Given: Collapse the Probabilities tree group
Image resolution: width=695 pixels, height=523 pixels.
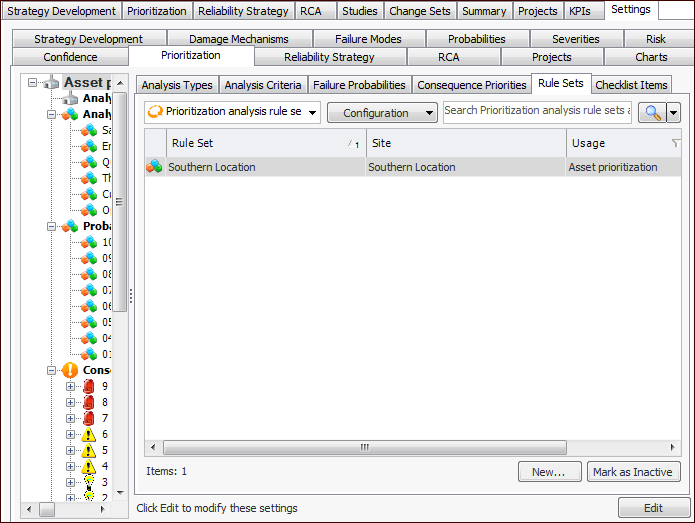Looking at the screenshot, I should [51, 226].
